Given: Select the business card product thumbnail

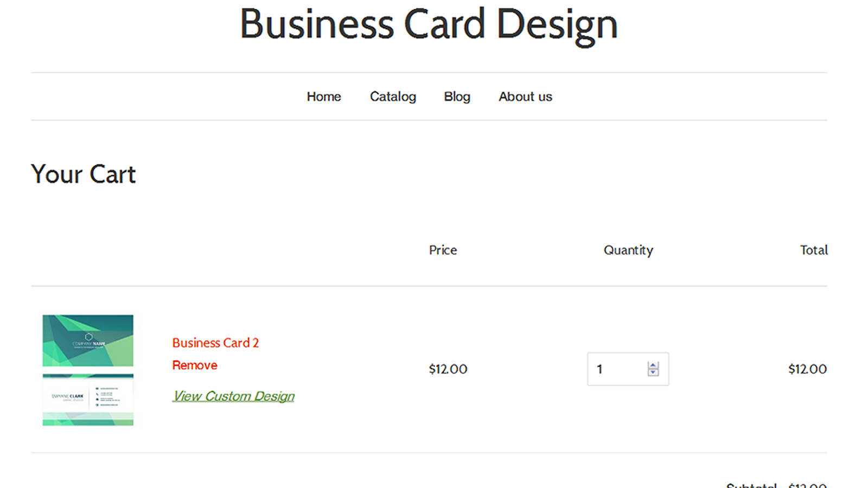Looking at the screenshot, I should [x=87, y=370].
